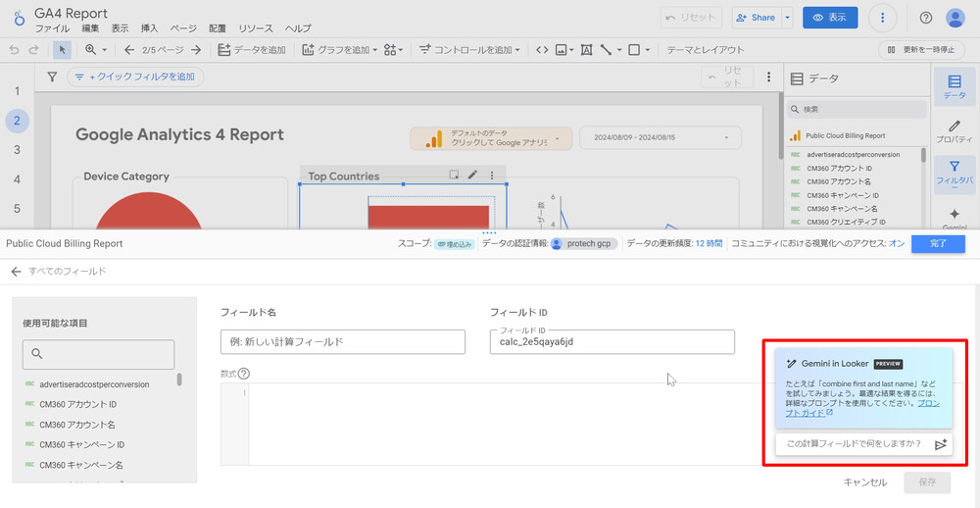Click the フィールド名 input field

342,341
